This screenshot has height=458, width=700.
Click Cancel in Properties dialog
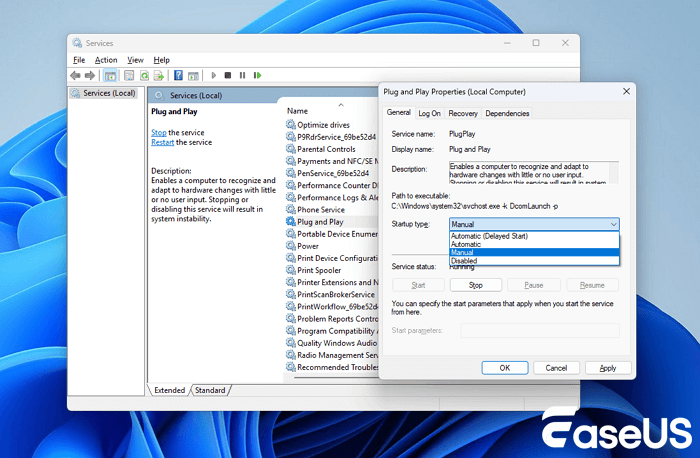point(556,368)
